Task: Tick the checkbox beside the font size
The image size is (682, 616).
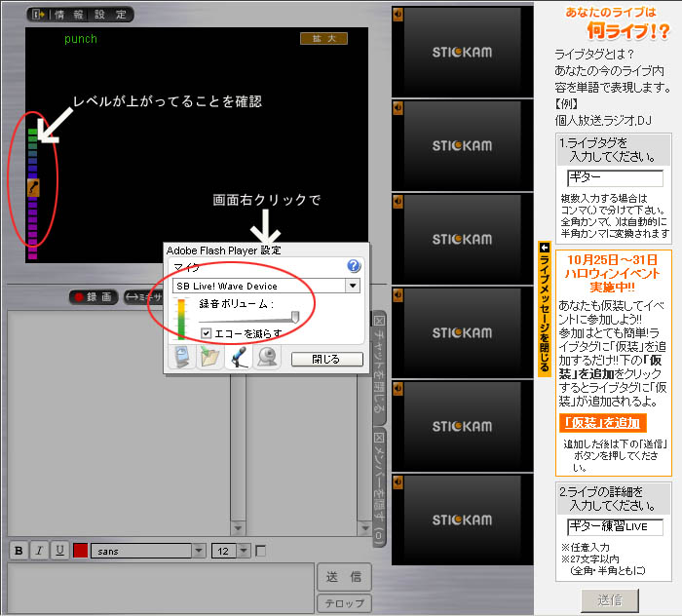Action: tap(261, 551)
